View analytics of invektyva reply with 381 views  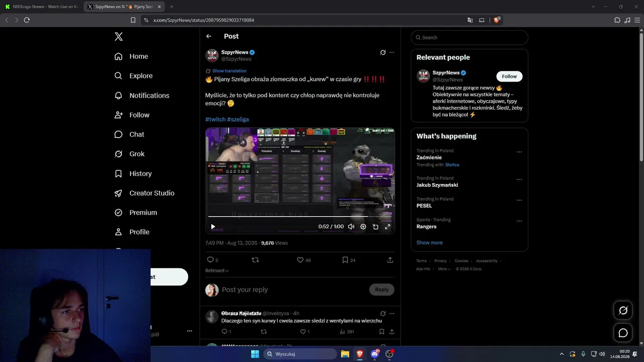(347, 332)
